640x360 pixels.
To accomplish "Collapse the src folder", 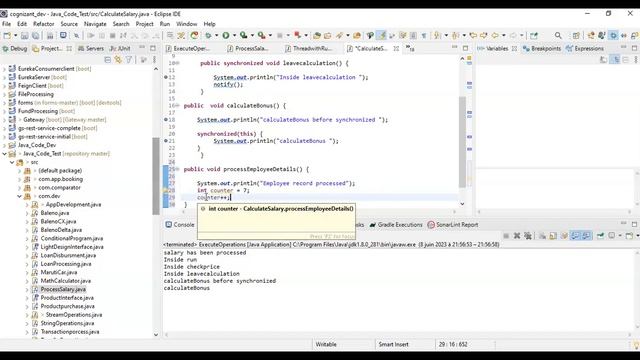I will tap(12, 162).
